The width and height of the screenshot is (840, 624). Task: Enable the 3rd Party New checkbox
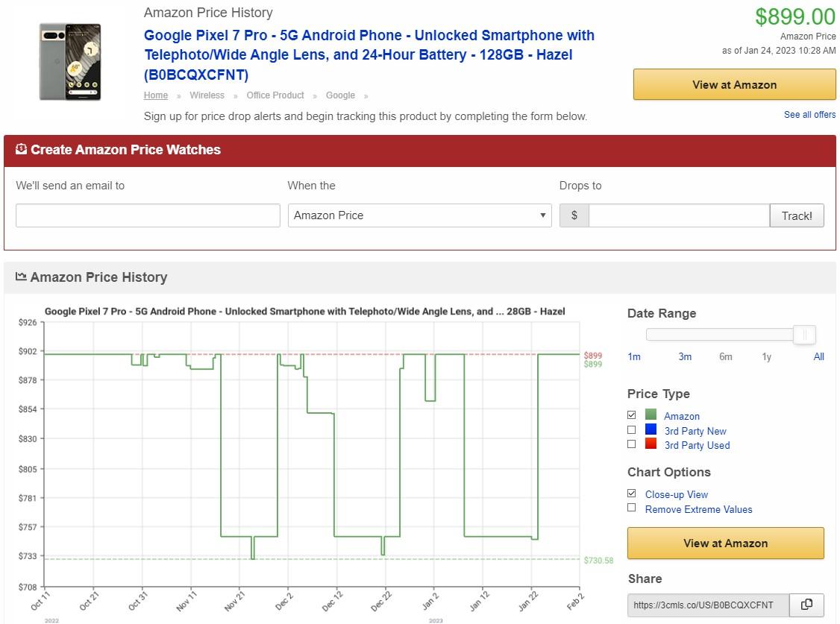point(632,430)
